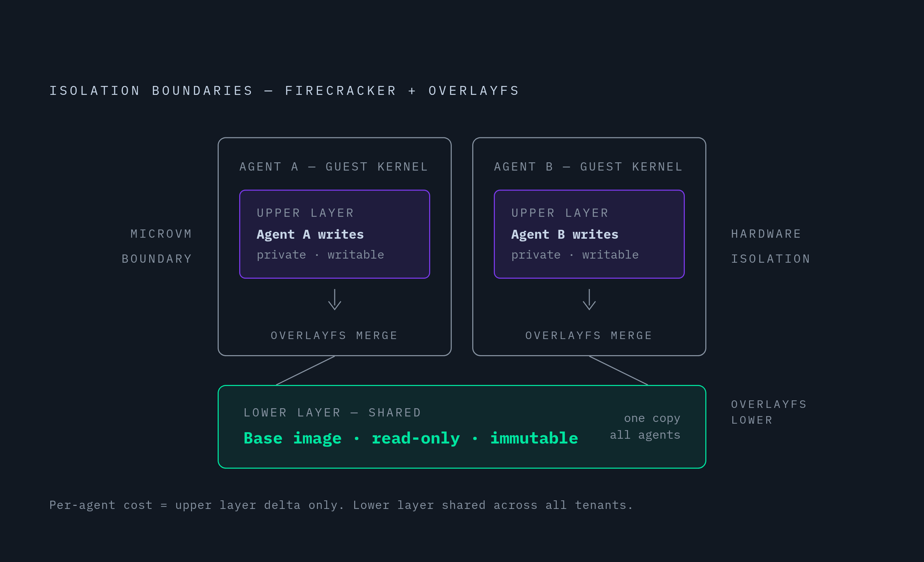This screenshot has height=562, width=924.
Task: Click 'LOWER LAYER — SHARED' heading
Action: (332, 413)
